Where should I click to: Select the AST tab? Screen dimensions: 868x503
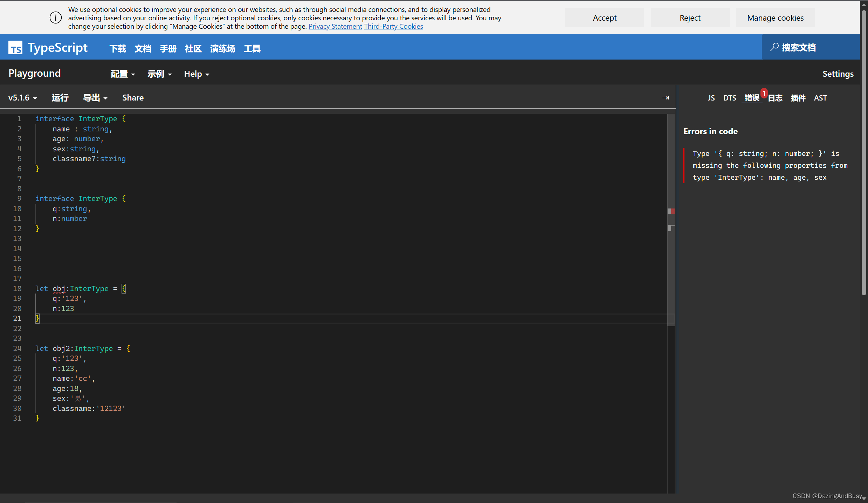[820, 98]
